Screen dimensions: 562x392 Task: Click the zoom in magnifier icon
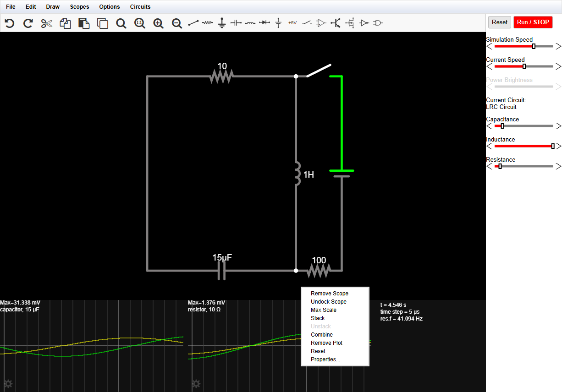click(158, 23)
